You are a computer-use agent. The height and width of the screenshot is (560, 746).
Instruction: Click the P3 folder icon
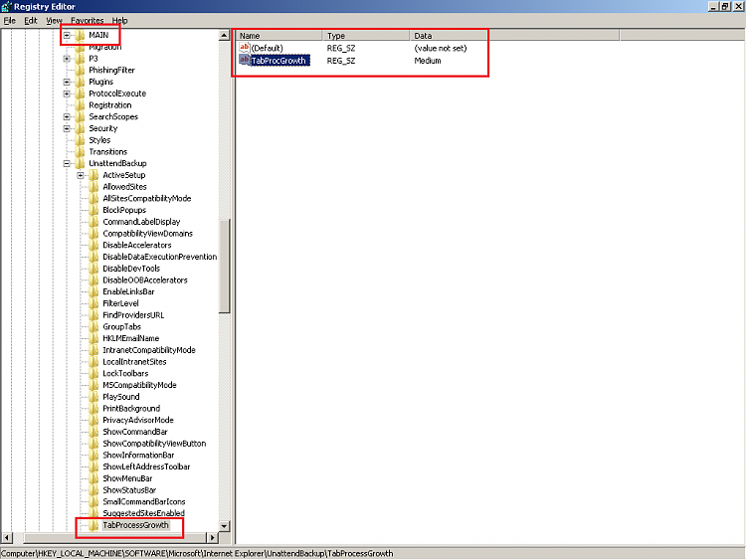(80, 59)
